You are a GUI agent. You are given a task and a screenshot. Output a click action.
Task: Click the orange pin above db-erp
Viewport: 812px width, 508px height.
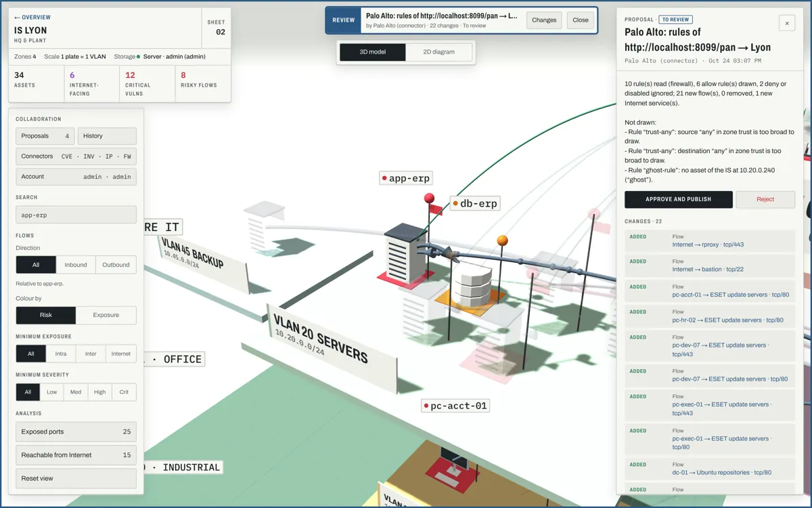[x=502, y=240]
